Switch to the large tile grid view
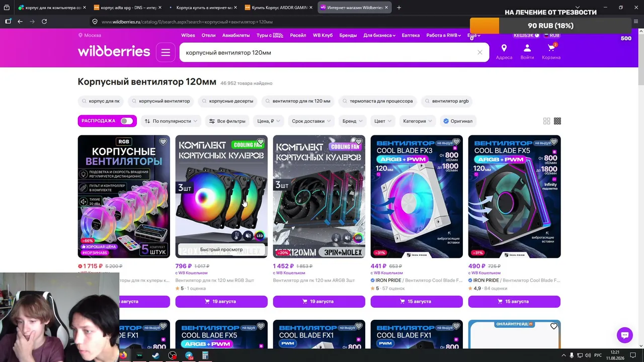Viewport: 644px width, 362px height. click(547, 121)
